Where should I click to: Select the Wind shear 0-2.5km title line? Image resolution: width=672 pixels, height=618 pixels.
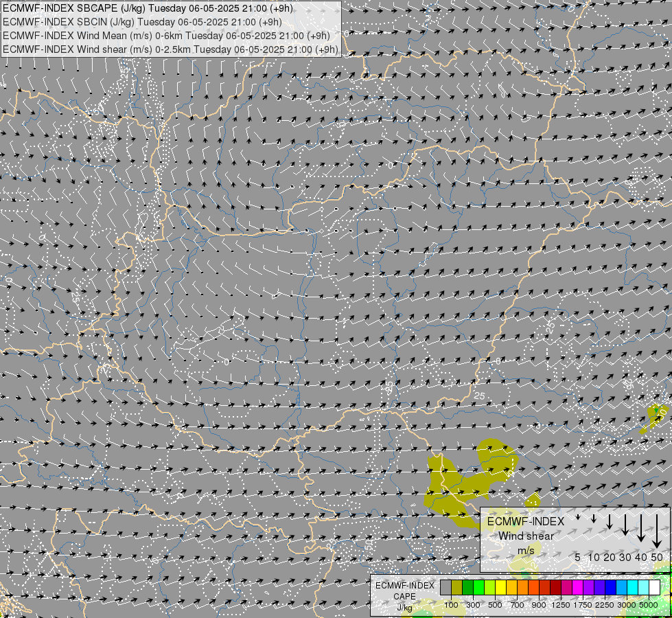pyautogui.click(x=170, y=49)
